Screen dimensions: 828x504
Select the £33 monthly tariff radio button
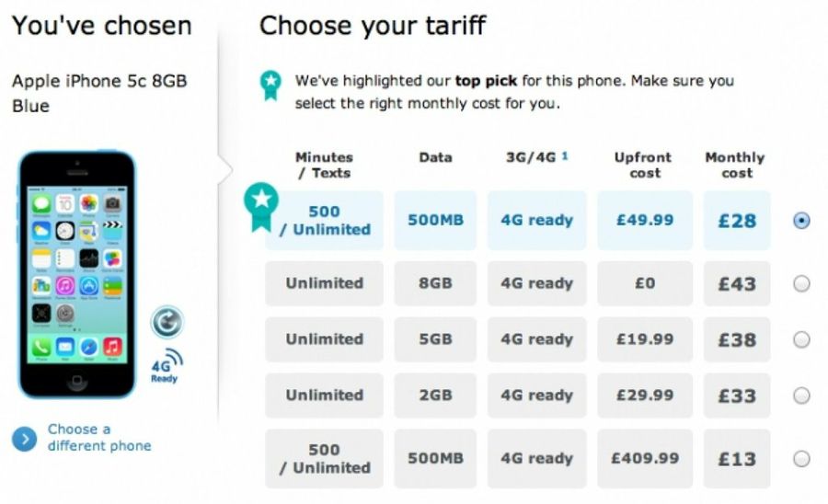click(801, 395)
